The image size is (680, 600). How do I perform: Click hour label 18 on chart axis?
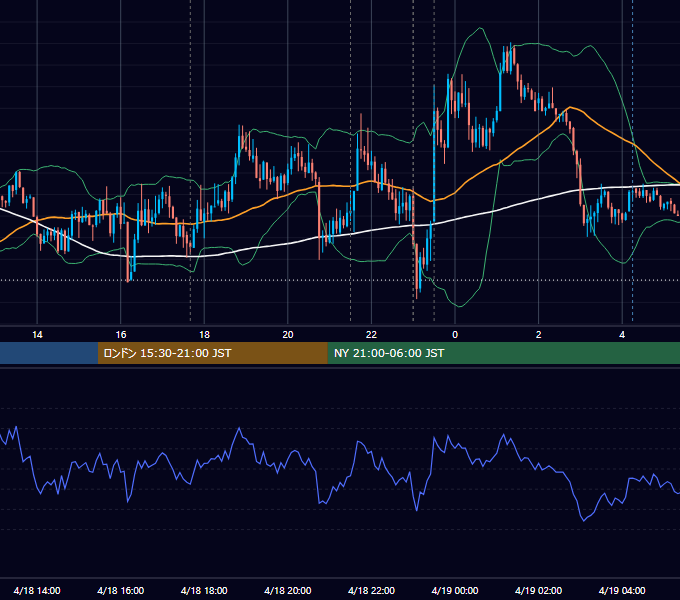[204, 335]
